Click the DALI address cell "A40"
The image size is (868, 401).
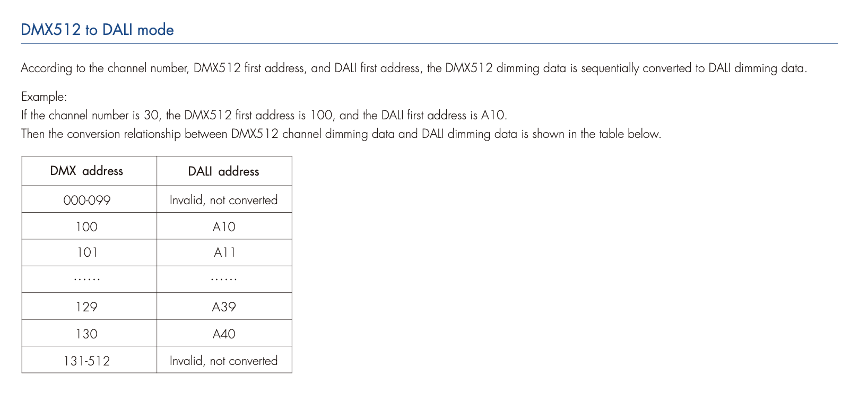coord(223,334)
